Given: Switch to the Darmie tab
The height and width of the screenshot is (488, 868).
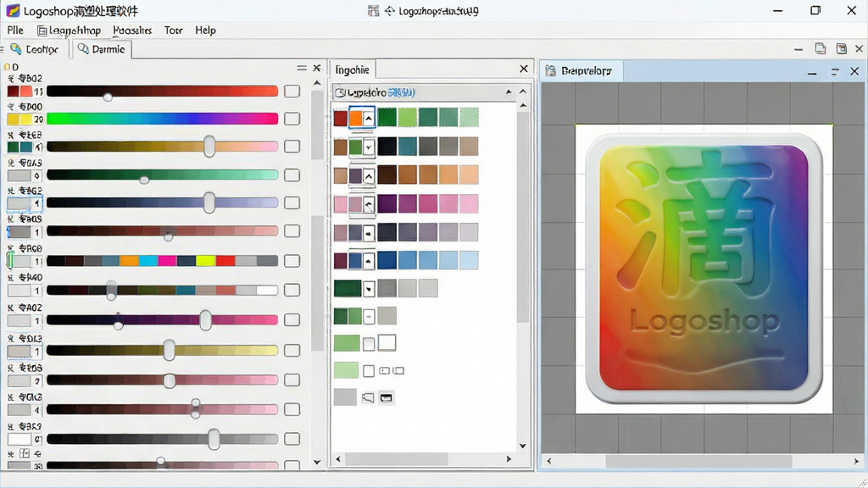Looking at the screenshot, I should 102,49.
